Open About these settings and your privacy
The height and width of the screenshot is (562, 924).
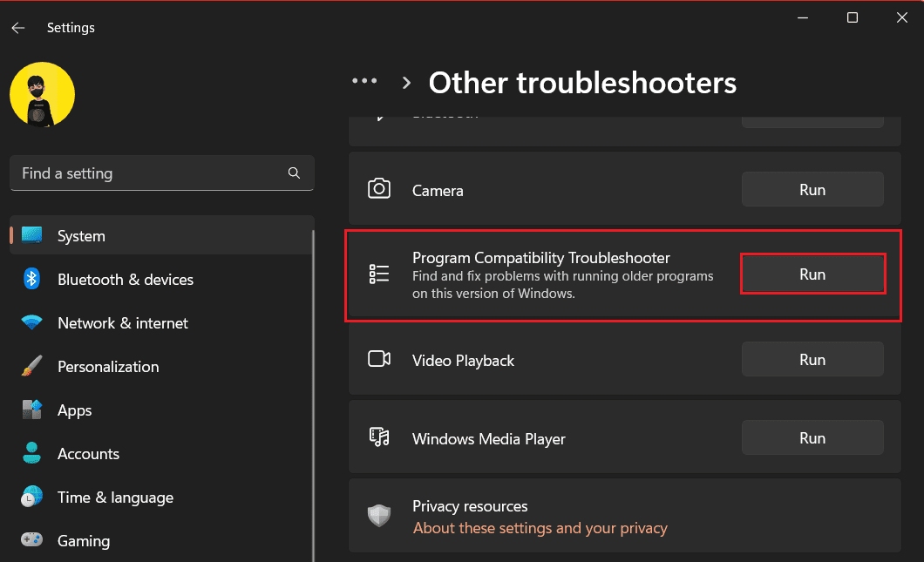pyautogui.click(x=540, y=528)
